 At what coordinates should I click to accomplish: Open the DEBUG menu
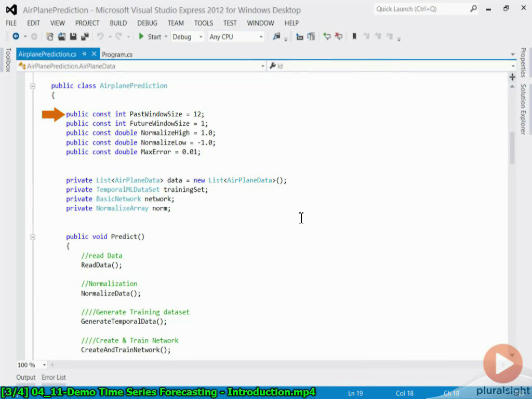147,23
